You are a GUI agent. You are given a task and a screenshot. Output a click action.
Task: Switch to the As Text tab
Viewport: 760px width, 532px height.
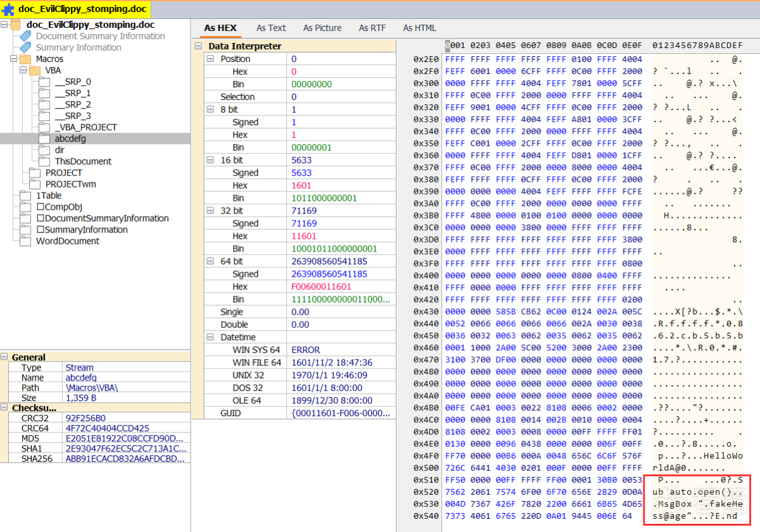tap(270, 28)
